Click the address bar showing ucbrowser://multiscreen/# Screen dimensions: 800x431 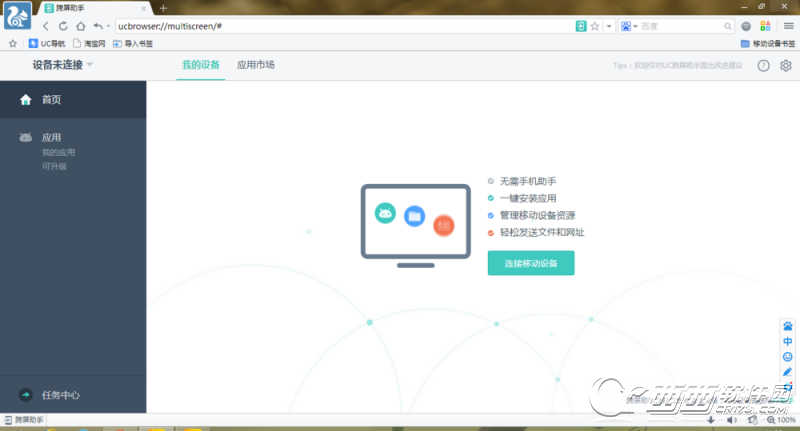[x=344, y=26]
